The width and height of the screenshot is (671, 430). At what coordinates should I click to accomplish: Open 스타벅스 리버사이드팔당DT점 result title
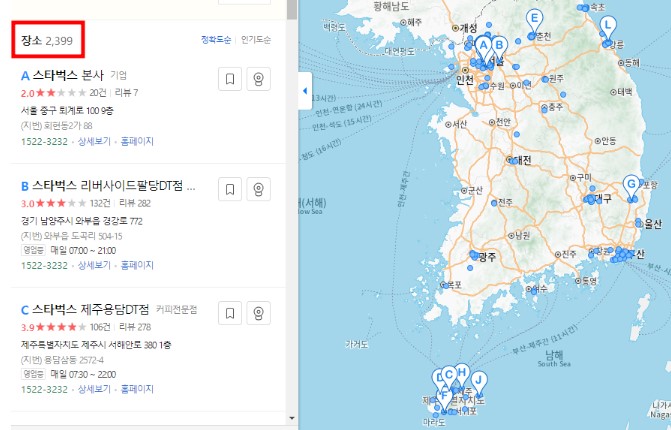114,186
